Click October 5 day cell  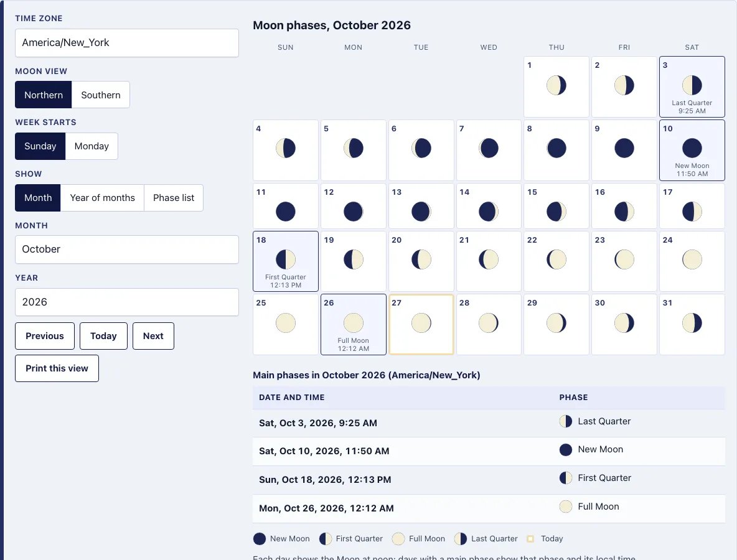[353, 151]
